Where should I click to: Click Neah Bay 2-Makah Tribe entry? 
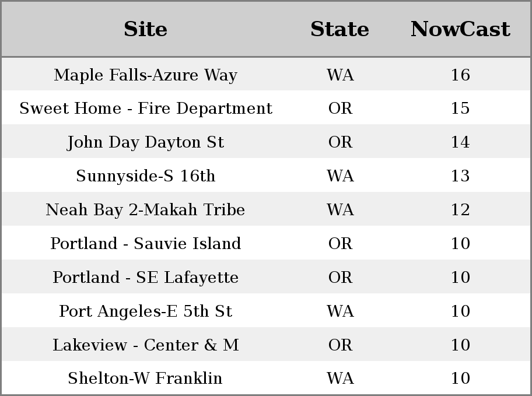145,210
